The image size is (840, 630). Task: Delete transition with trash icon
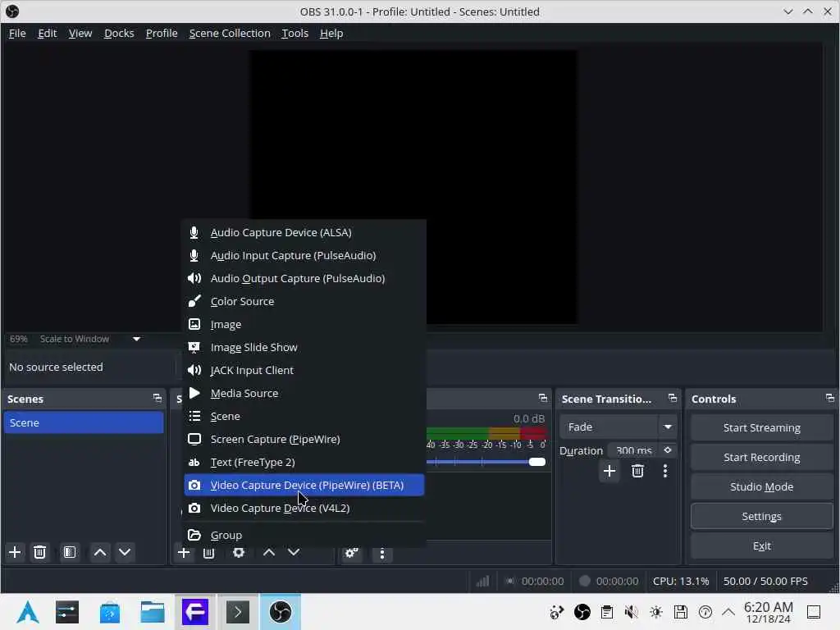[x=637, y=471]
